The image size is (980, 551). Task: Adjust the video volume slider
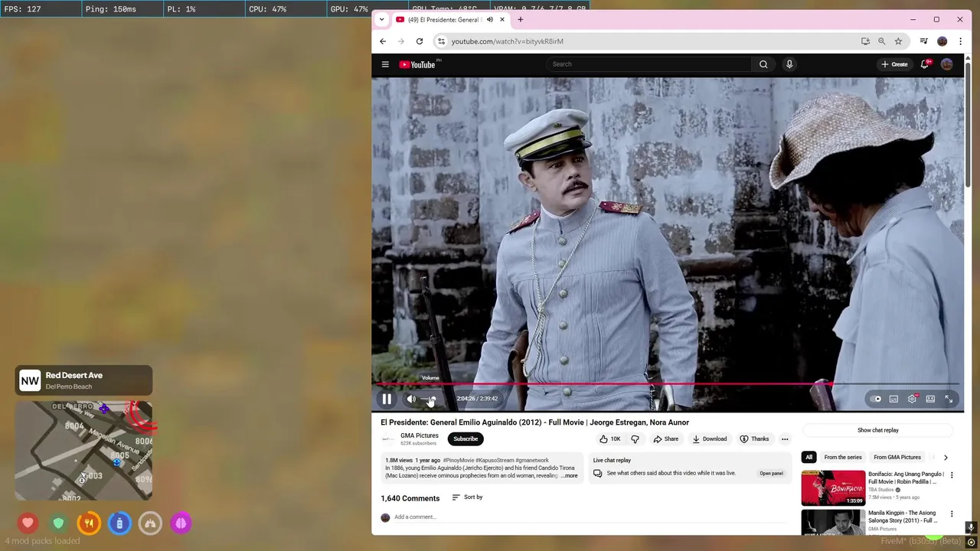coord(430,399)
